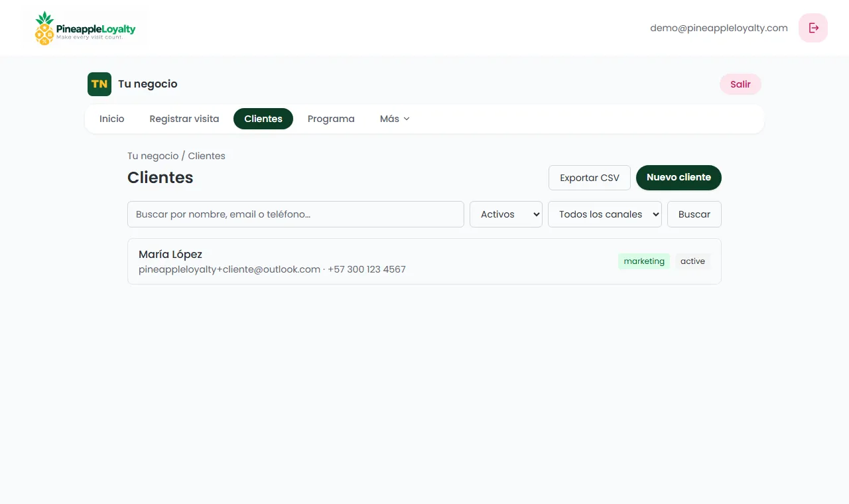Click the active status badge

click(692, 261)
